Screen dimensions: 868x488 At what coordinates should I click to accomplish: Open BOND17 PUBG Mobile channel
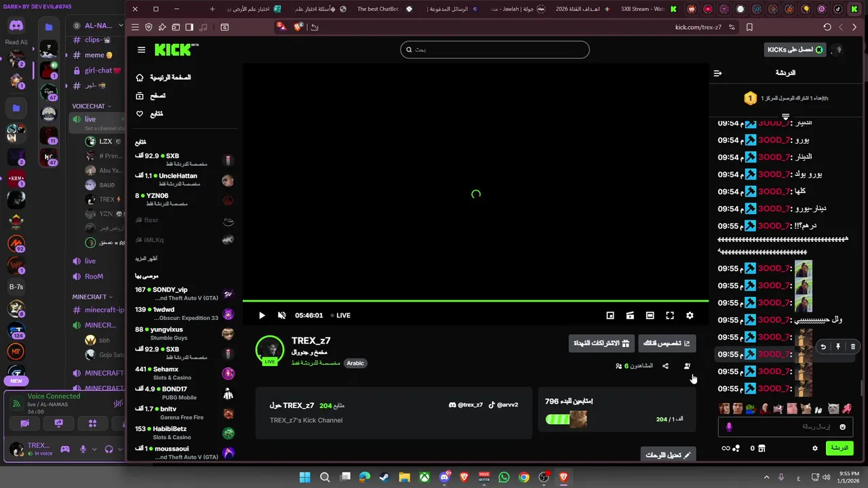click(x=184, y=393)
